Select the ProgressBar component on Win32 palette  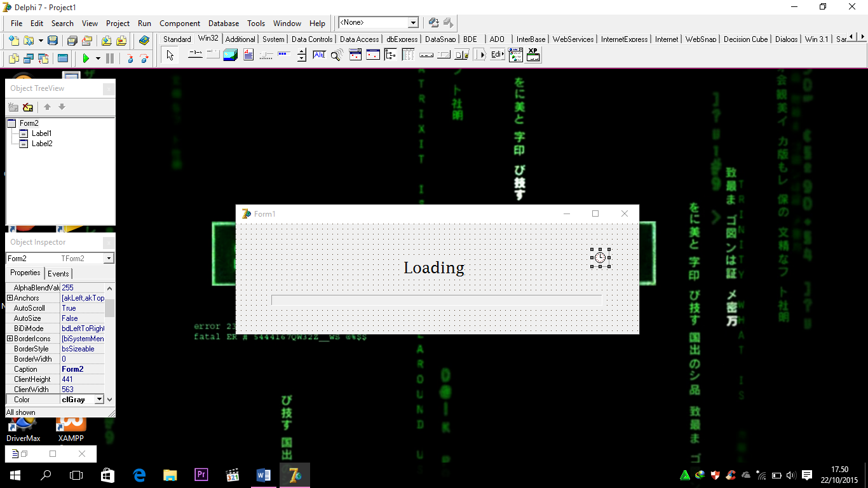tap(285, 55)
